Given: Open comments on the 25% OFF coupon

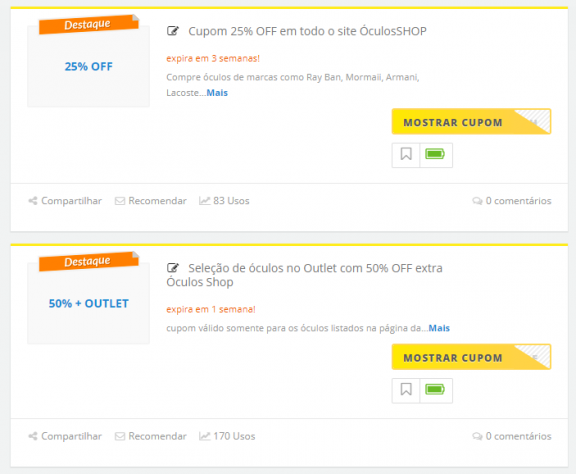Looking at the screenshot, I should 512,201.
